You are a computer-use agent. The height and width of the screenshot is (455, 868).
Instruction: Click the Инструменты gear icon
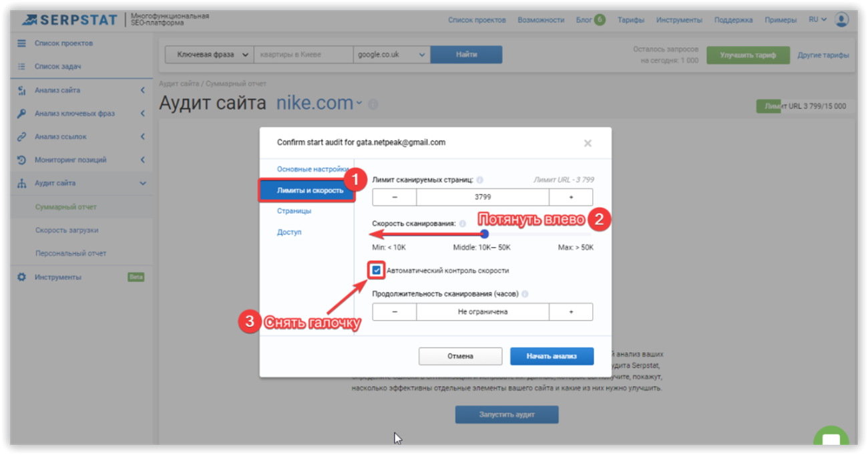21,277
